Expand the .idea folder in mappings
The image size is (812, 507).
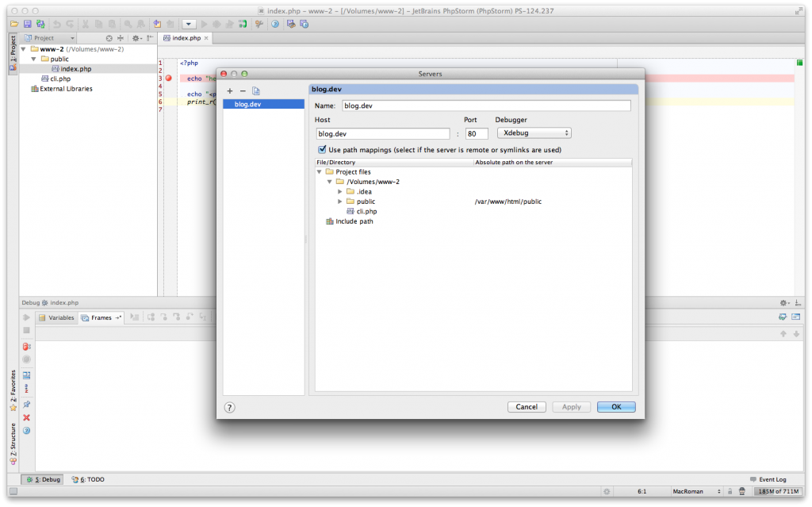point(339,192)
